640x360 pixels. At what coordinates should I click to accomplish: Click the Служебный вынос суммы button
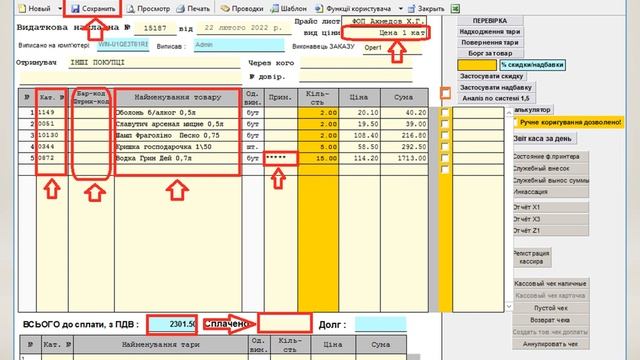click(x=550, y=180)
